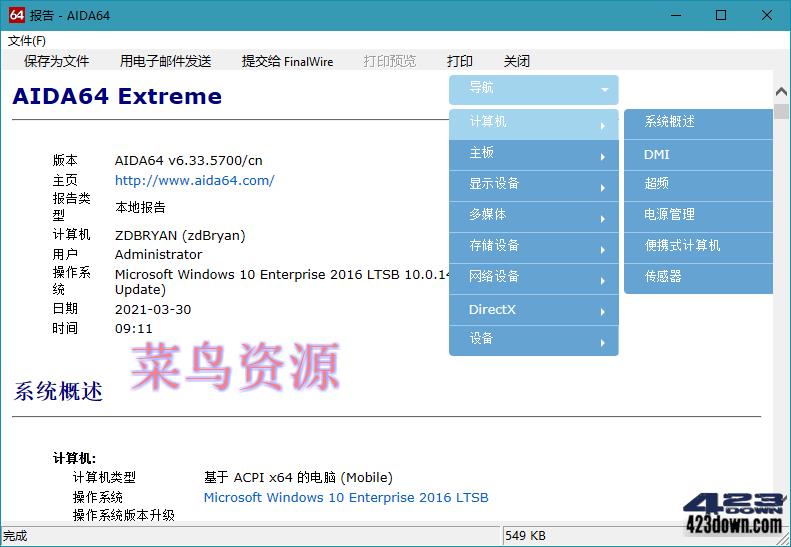This screenshot has width=791, height=547.
Task: Click the 打印预览 toolbar item
Action: point(389,61)
